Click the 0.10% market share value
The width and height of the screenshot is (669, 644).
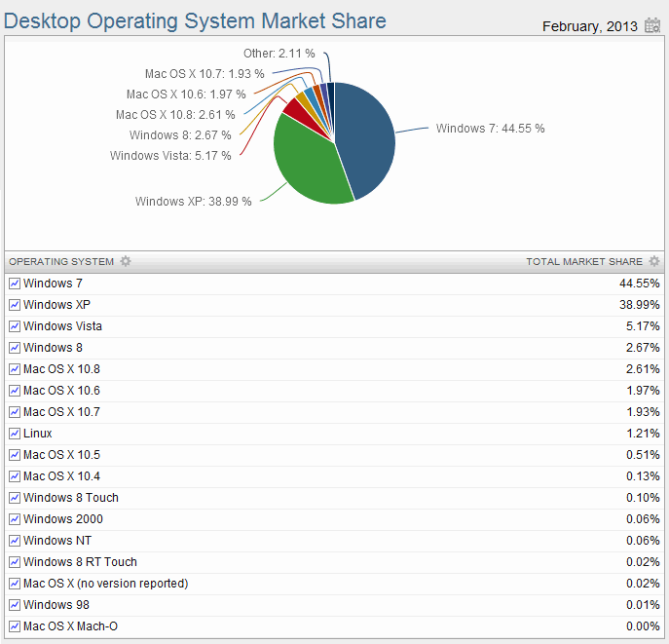(643, 498)
